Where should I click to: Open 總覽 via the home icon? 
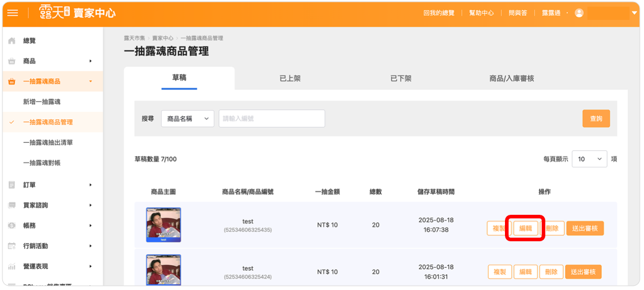coord(11,41)
